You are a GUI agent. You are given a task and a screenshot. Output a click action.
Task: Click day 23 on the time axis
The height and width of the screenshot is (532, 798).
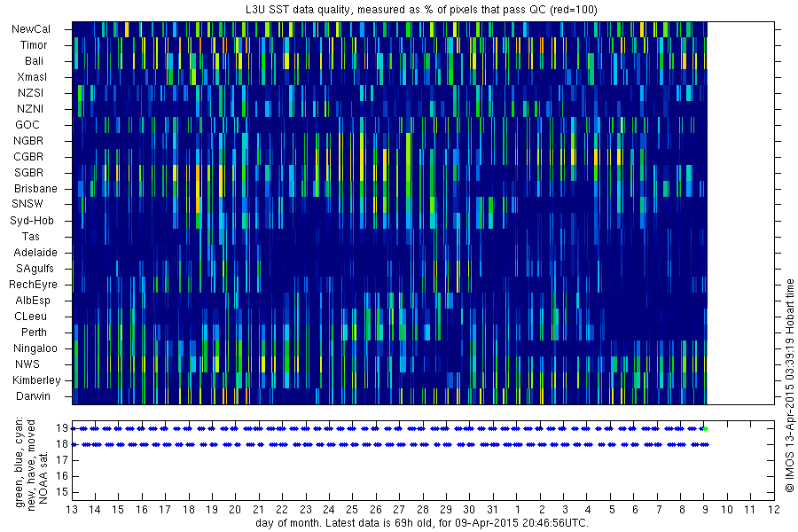(x=305, y=510)
